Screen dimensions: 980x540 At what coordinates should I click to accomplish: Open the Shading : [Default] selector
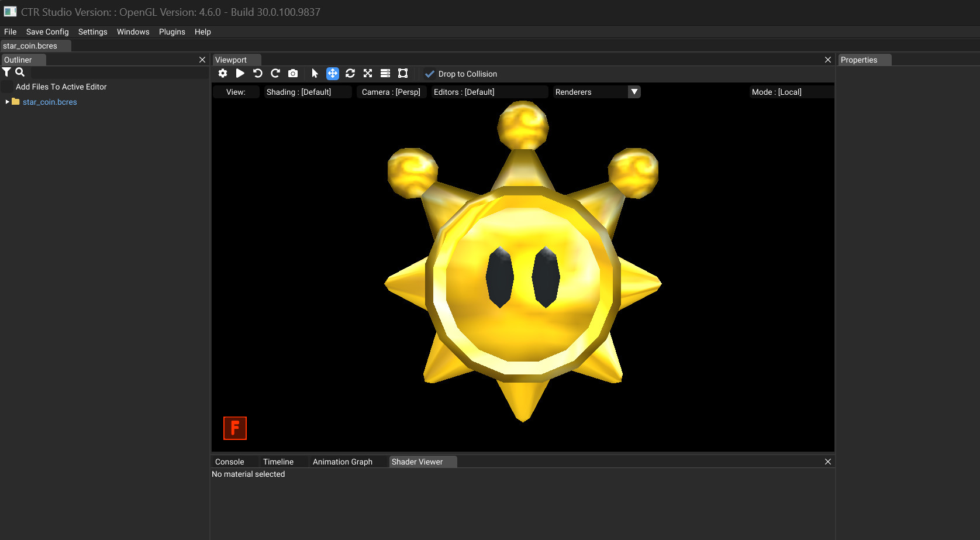click(x=308, y=92)
